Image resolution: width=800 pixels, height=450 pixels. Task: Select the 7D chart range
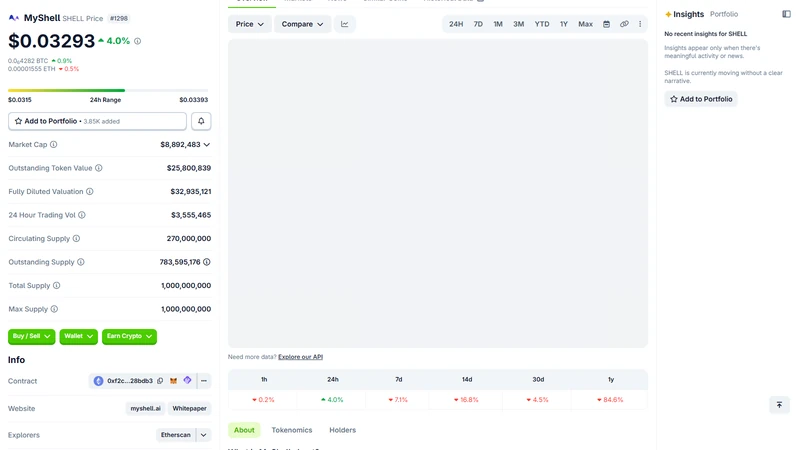(x=478, y=24)
